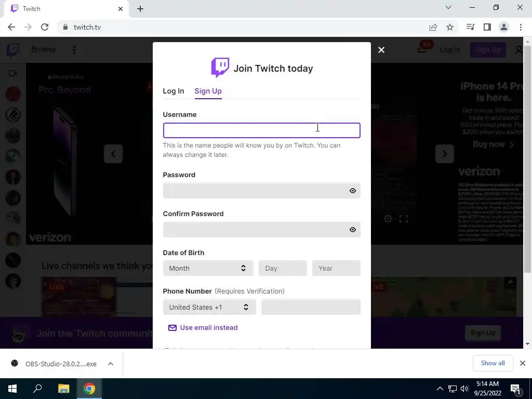Open the Windows notification center
The height and width of the screenshot is (399, 532).
[x=515, y=389]
